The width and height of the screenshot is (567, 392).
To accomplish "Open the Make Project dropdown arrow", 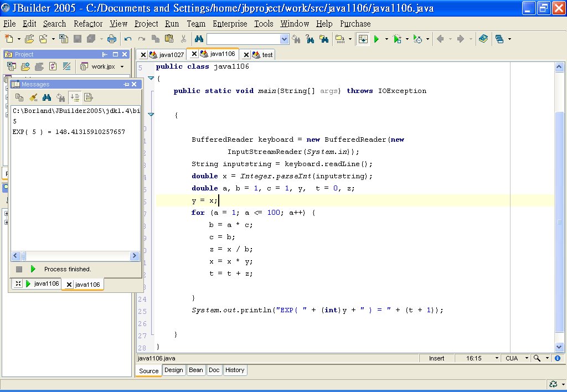I will coord(350,39).
